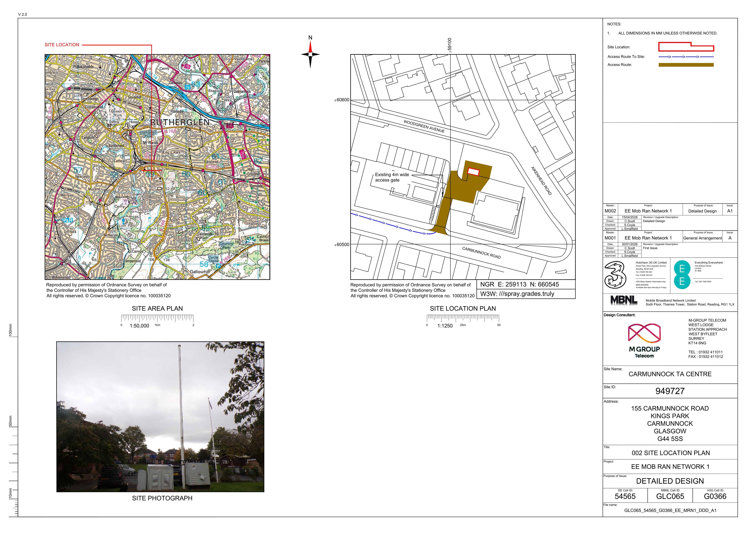Click the W3W ///spray.grades.truly reference

pyautogui.click(x=526, y=294)
